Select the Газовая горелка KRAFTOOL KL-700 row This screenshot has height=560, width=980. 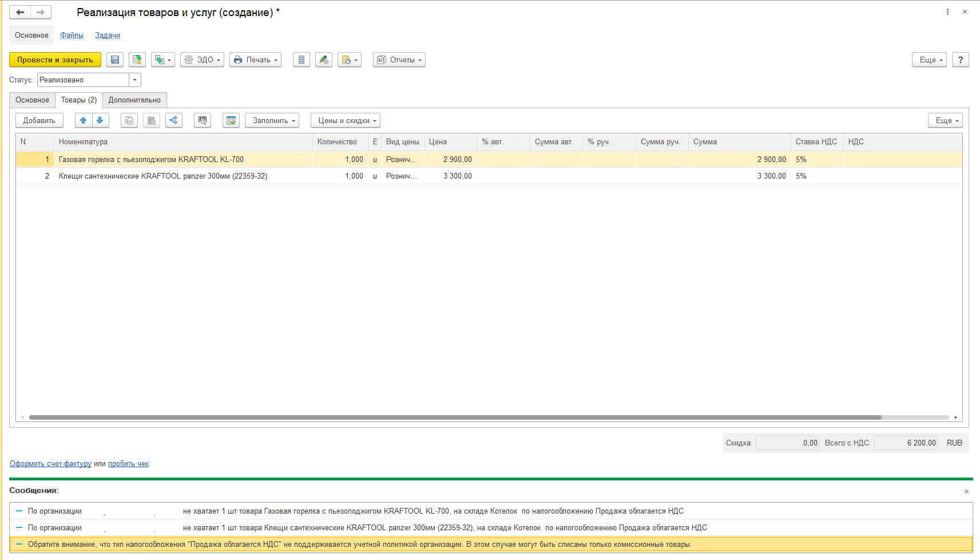(489, 159)
